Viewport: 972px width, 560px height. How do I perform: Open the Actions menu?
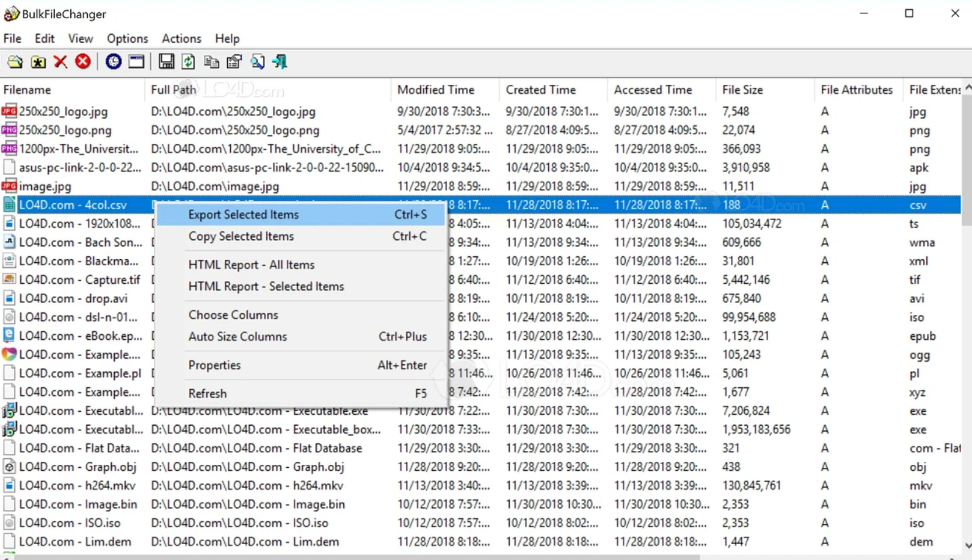click(x=181, y=38)
